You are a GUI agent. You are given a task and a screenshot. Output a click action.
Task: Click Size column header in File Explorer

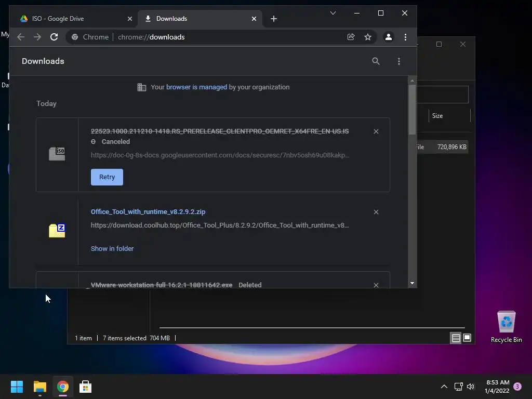pyautogui.click(x=449, y=116)
